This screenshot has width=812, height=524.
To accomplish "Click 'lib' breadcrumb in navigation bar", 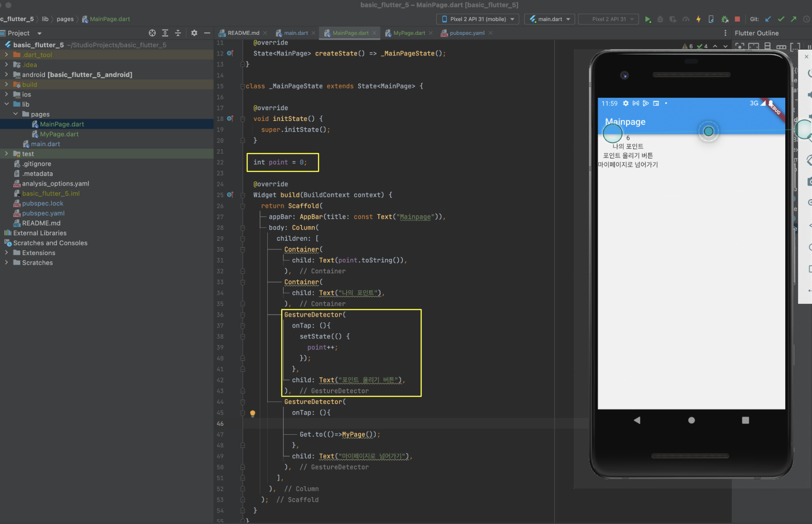I will 45,19.
